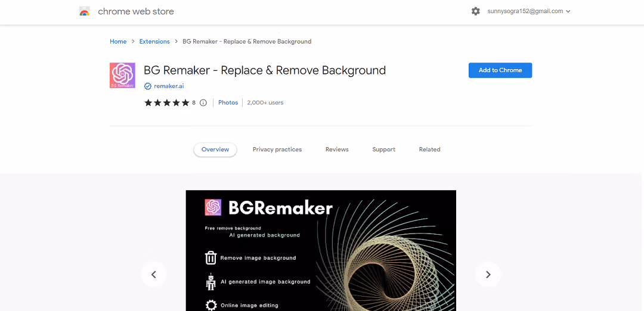Click the gear icon beside Online image editing
Image resolution: width=644 pixels, height=311 pixels.
[211, 305]
